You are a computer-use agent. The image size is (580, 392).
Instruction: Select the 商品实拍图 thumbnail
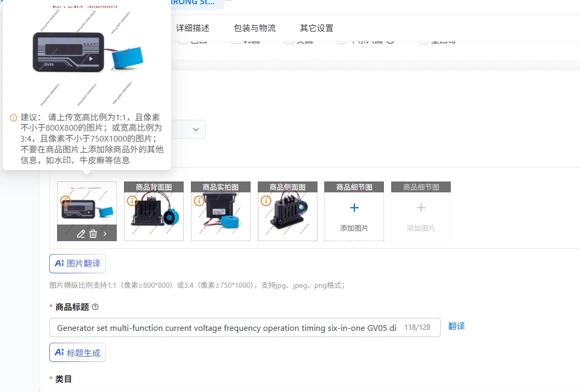click(221, 211)
